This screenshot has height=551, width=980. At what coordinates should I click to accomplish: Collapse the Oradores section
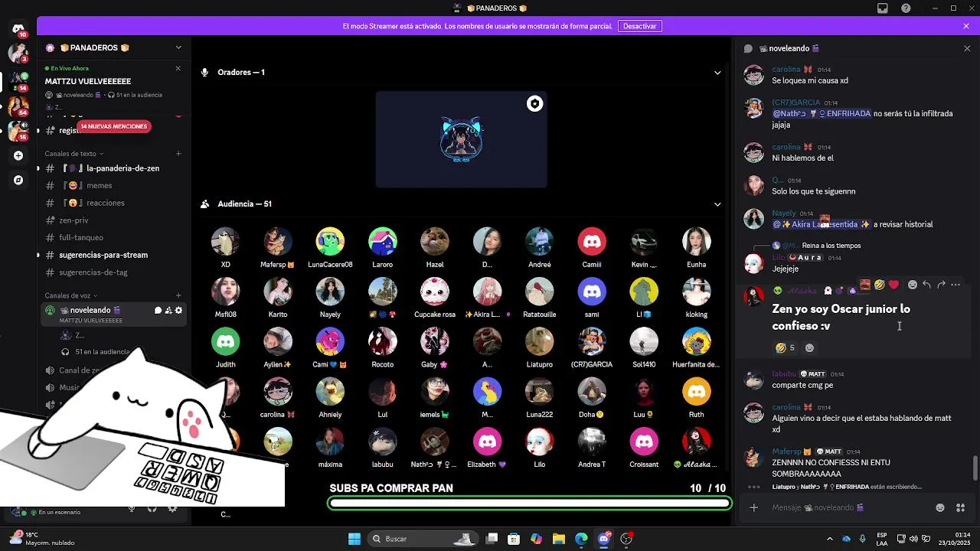(x=717, y=73)
